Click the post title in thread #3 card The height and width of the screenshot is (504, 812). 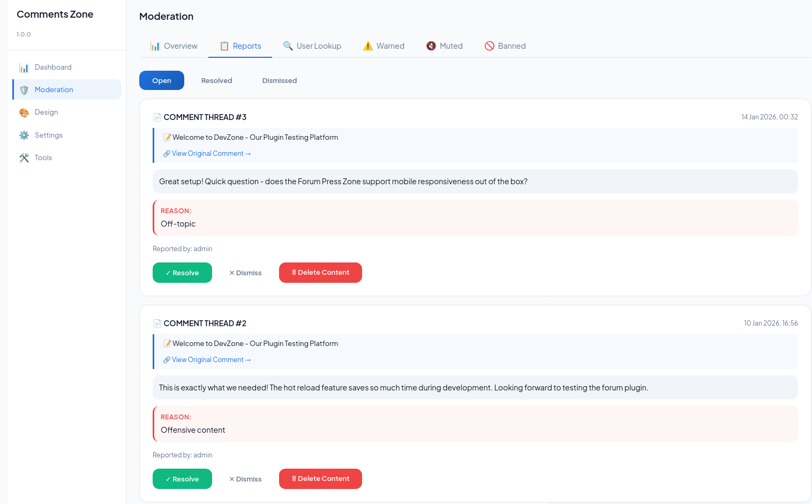[x=255, y=138]
